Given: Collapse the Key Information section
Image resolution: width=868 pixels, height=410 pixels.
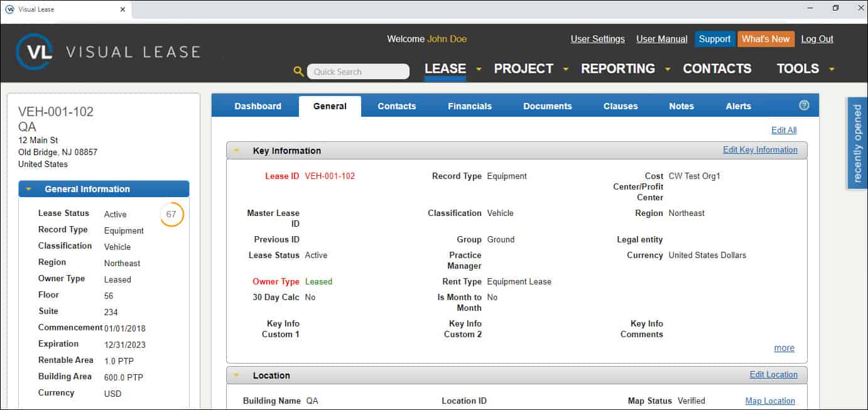Looking at the screenshot, I should point(237,151).
